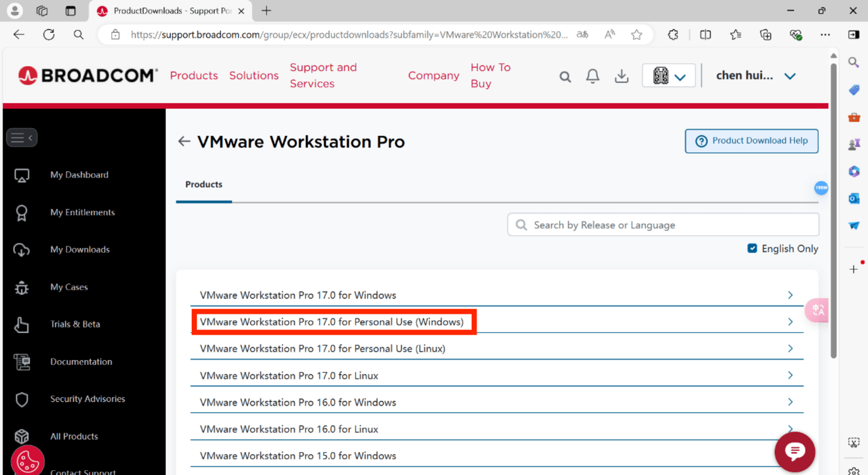Uncheck the English Only checkbox
Screen dimensions: 868x475
click(x=752, y=249)
